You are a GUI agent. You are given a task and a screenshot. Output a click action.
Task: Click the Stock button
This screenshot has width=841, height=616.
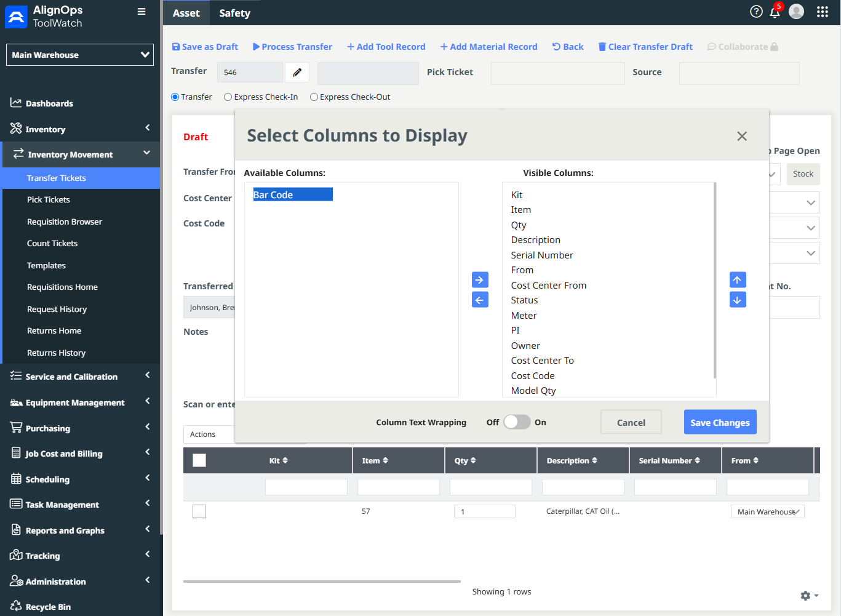click(x=803, y=174)
